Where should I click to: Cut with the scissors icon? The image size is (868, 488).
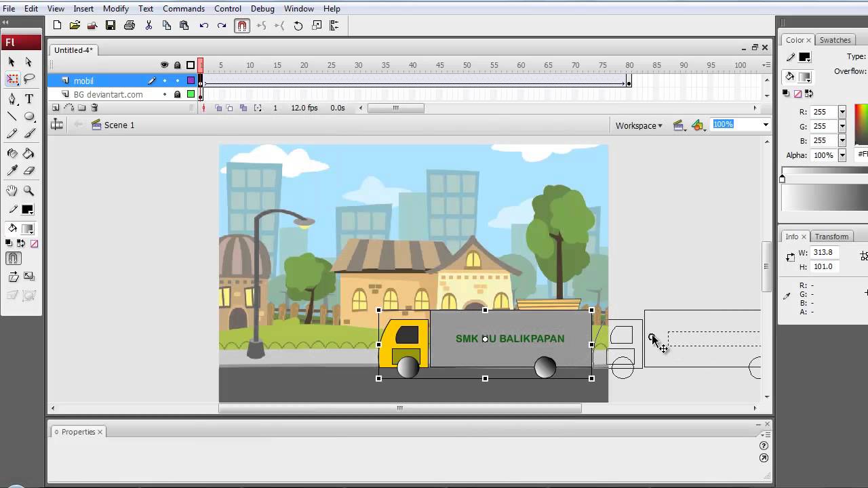(149, 26)
